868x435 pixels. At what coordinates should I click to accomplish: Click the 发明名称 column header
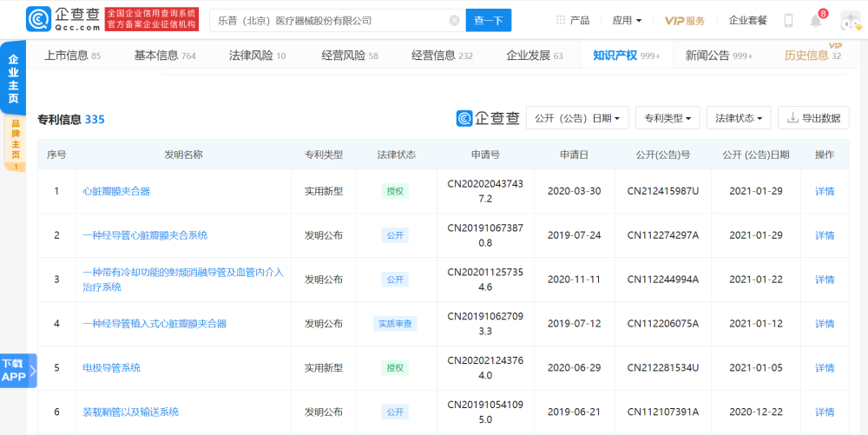(183, 155)
